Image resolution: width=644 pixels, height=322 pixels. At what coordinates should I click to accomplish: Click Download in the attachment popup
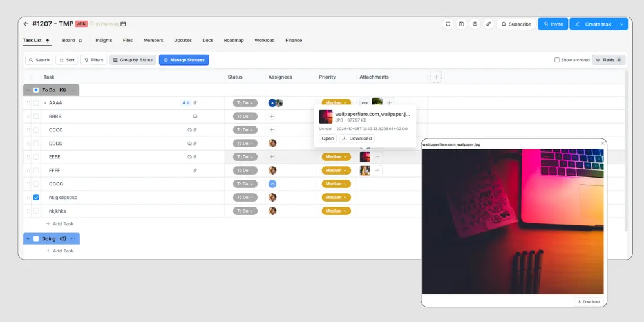357,138
